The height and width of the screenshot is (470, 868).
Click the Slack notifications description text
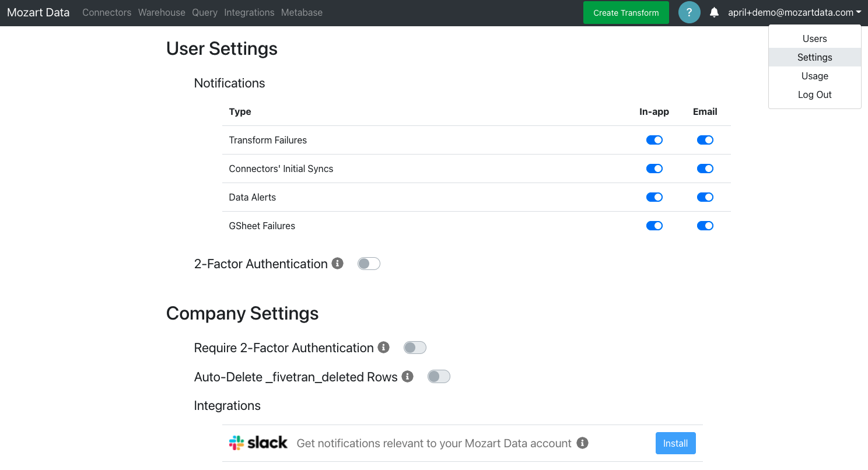click(434, 443)
